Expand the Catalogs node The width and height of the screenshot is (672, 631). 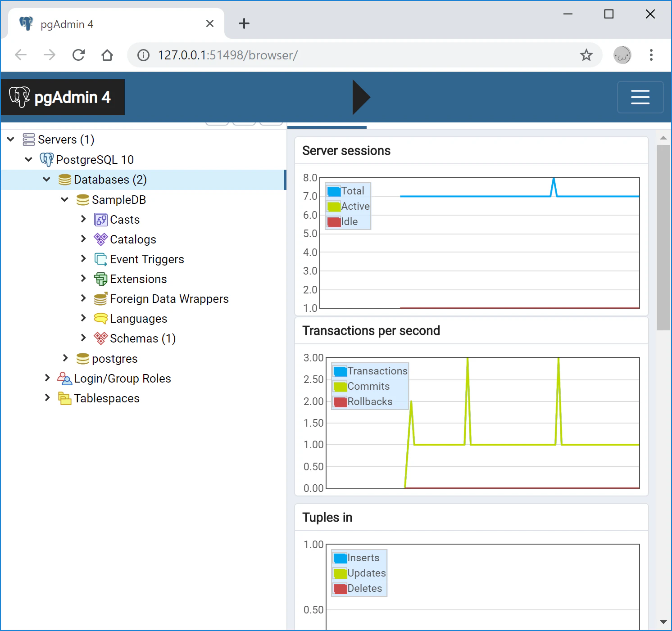[x=83, y=239]
